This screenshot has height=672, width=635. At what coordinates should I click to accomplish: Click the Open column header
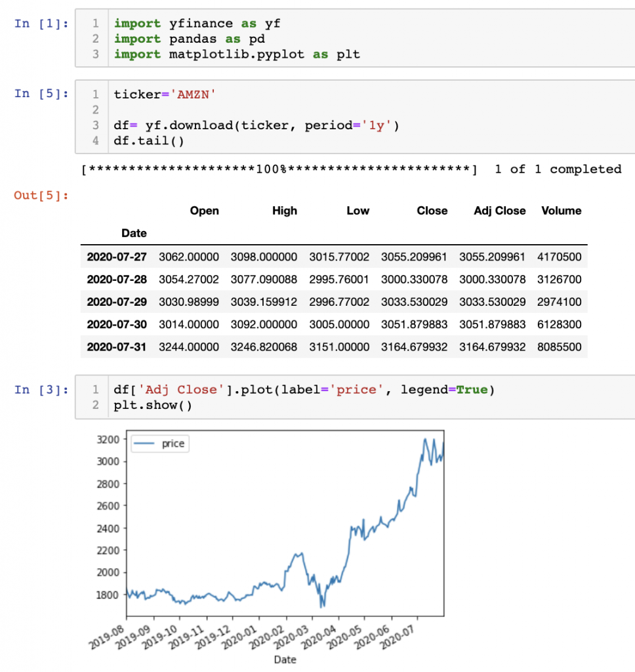point(204,211)
